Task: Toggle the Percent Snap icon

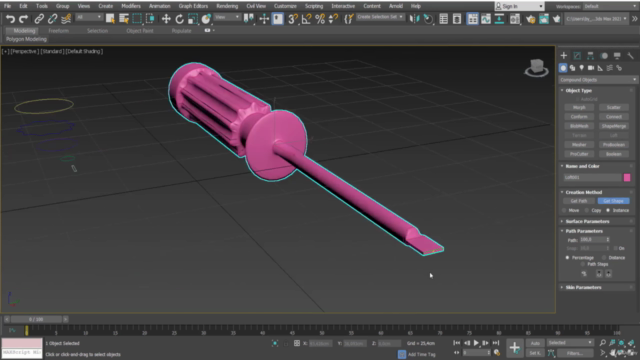Action: pyautogui.click(x=320, y=19)
